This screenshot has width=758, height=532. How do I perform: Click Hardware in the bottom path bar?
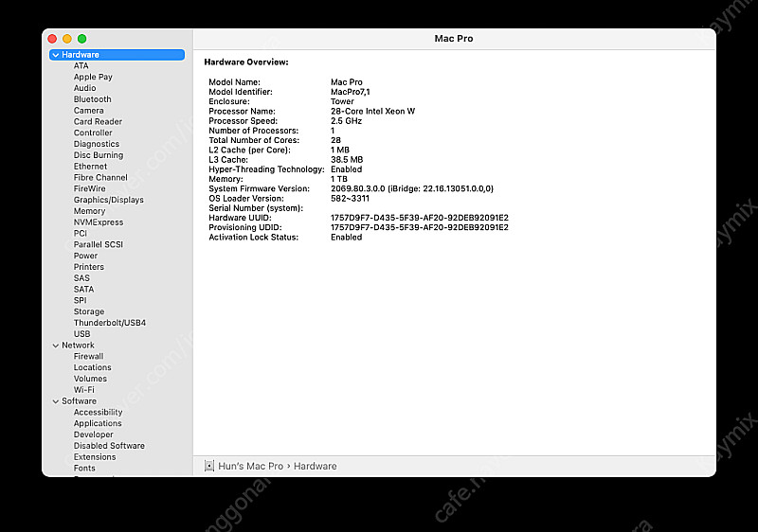(316, 467)
